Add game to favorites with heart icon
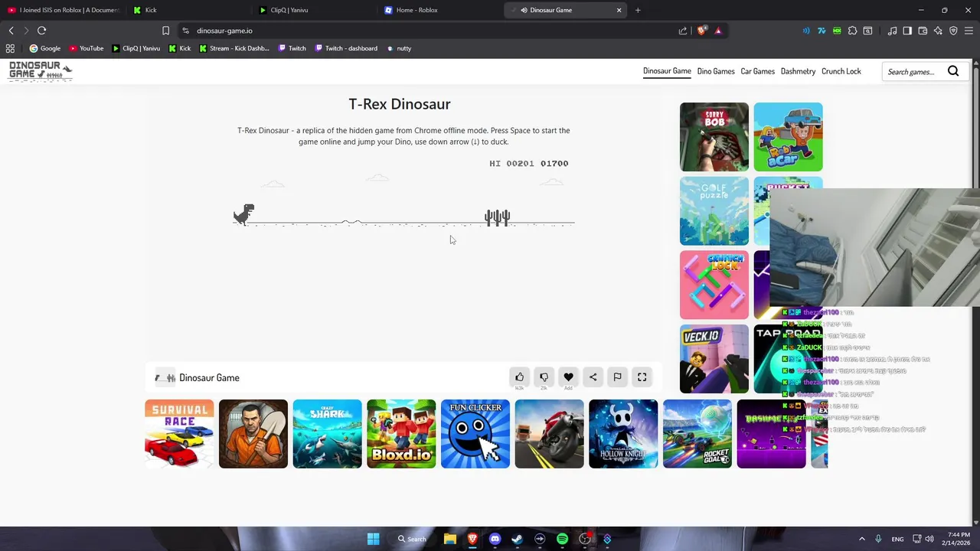This screenshot has width=980, height=551. click(568, 377)
